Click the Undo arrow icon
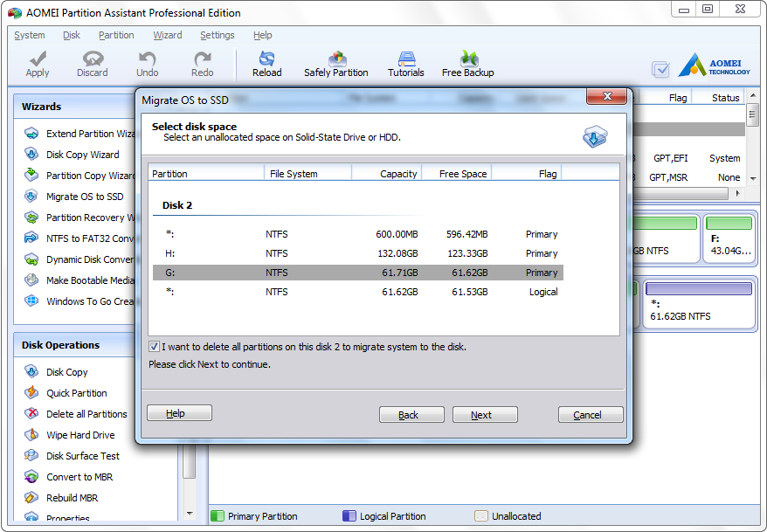The height and width of the screenshot is (532, 767). click(x=147, y=59)
